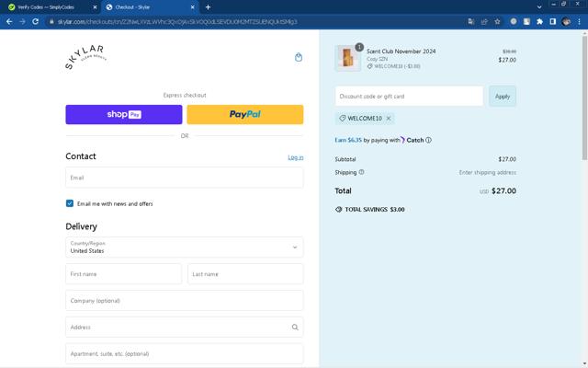
Task: Focus the Email input field
Action: 184,178
